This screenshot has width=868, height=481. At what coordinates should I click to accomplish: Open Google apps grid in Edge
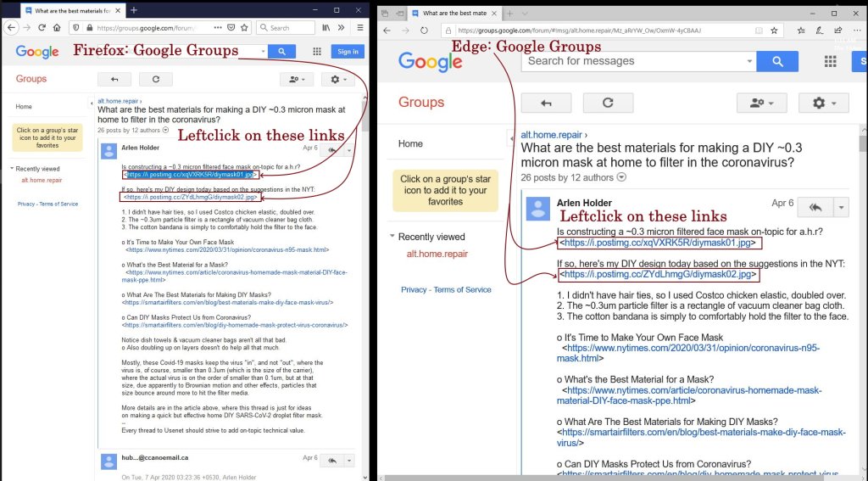(x=831, y=62)
